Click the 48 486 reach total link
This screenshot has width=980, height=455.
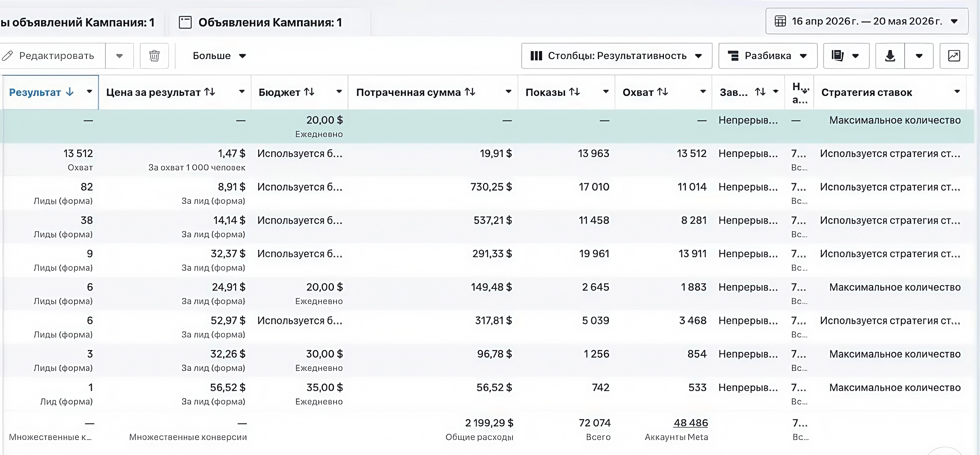(691, 423)
